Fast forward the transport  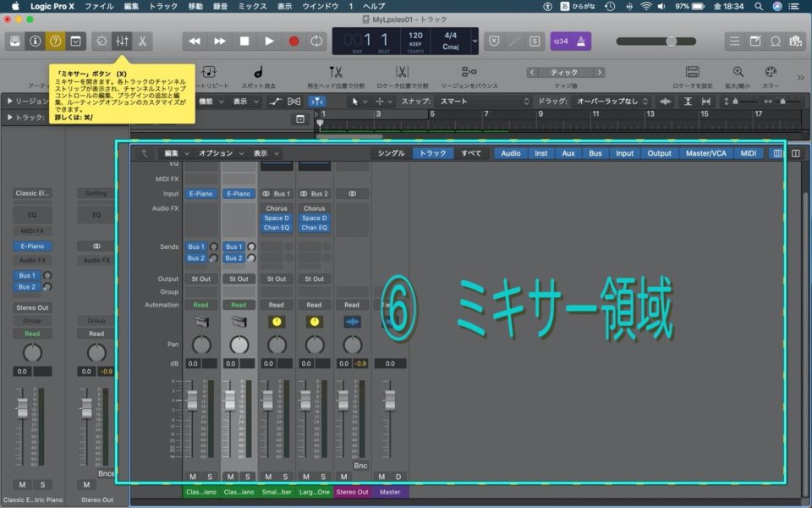220,41
